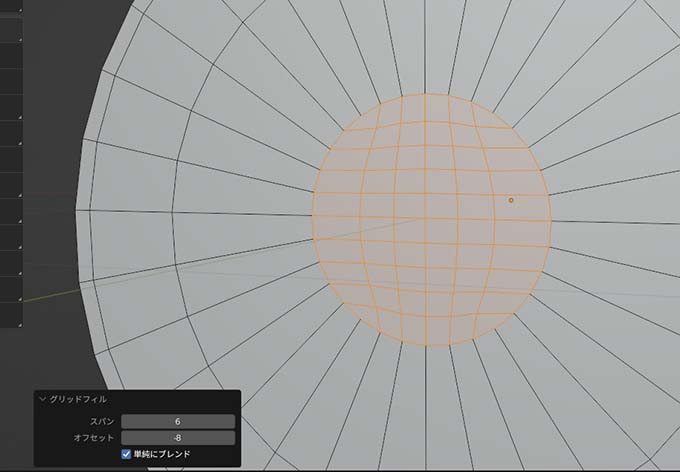This screenshot has width=680, height=472.
Task: Click the スパン value field
Action: [x=178, y=421]
